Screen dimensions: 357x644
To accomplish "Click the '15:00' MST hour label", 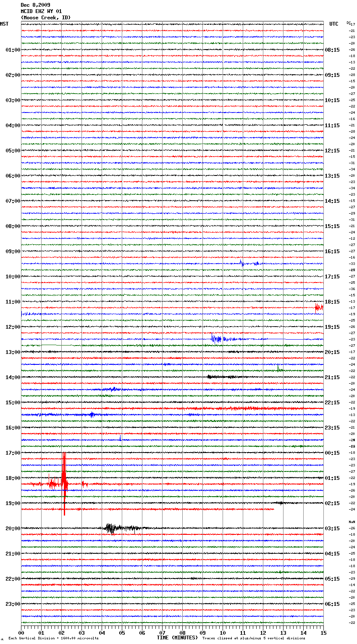I will (13, 403).
